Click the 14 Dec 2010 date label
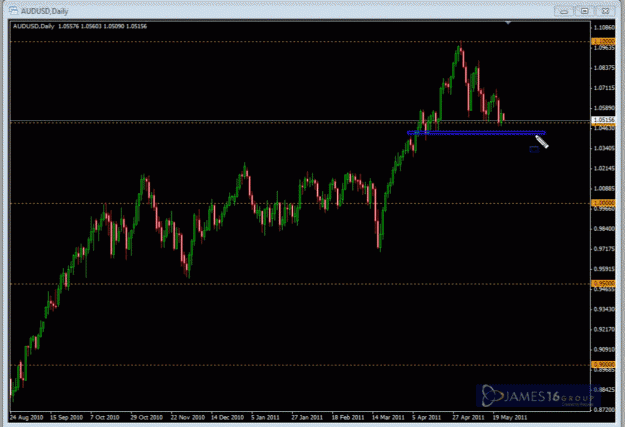The width and height of the screenshot is (625, 427). (x=228, y=417)
